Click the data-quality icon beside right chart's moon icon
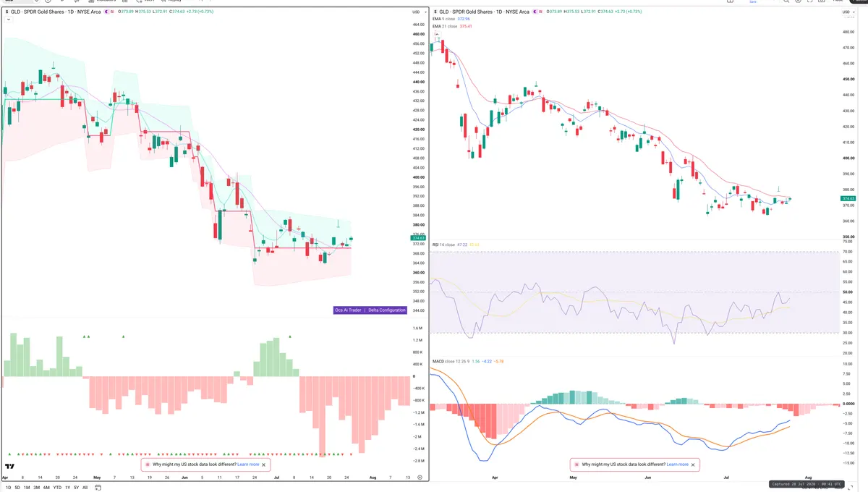The width and height of the screenshot is (868, 492). [540, 12]
